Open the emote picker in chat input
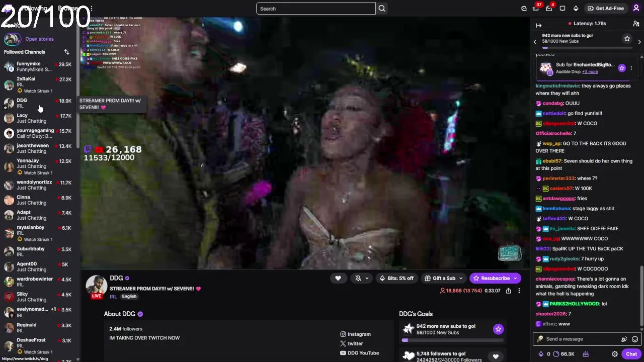 635,339
